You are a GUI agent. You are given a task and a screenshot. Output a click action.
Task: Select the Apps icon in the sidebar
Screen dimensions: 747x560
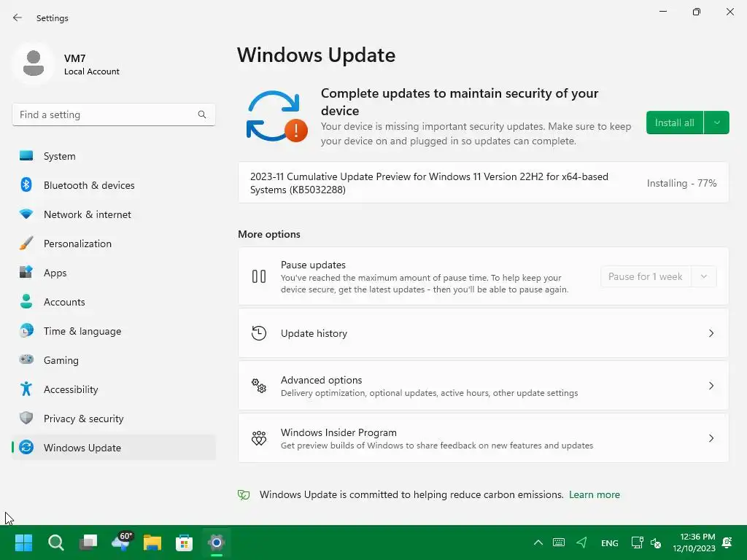coord(26,273)
